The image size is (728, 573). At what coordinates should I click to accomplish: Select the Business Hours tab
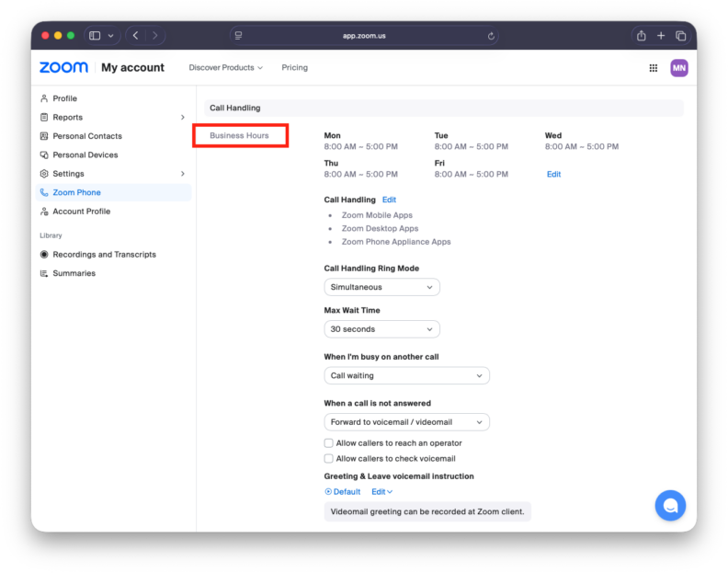239,136
